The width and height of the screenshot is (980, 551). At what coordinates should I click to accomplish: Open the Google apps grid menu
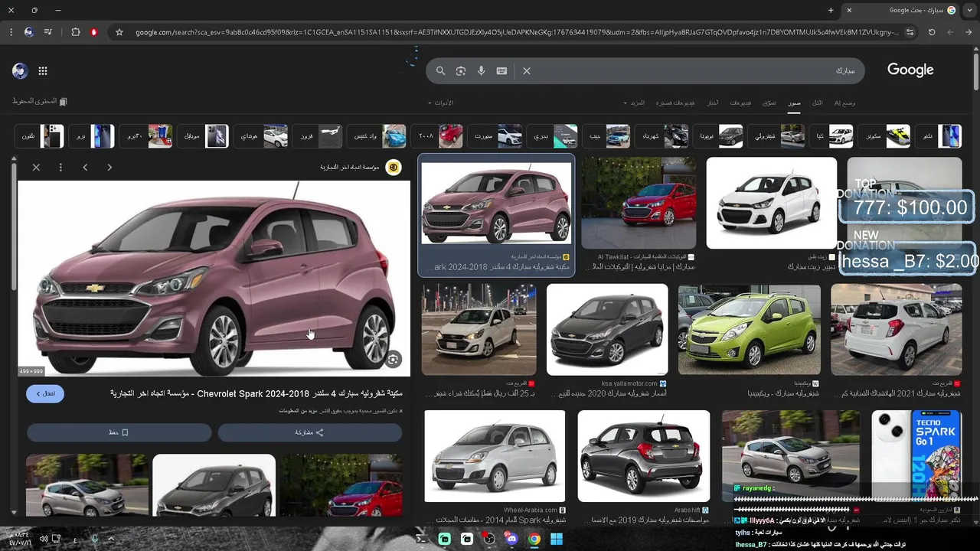click(43, 71)
